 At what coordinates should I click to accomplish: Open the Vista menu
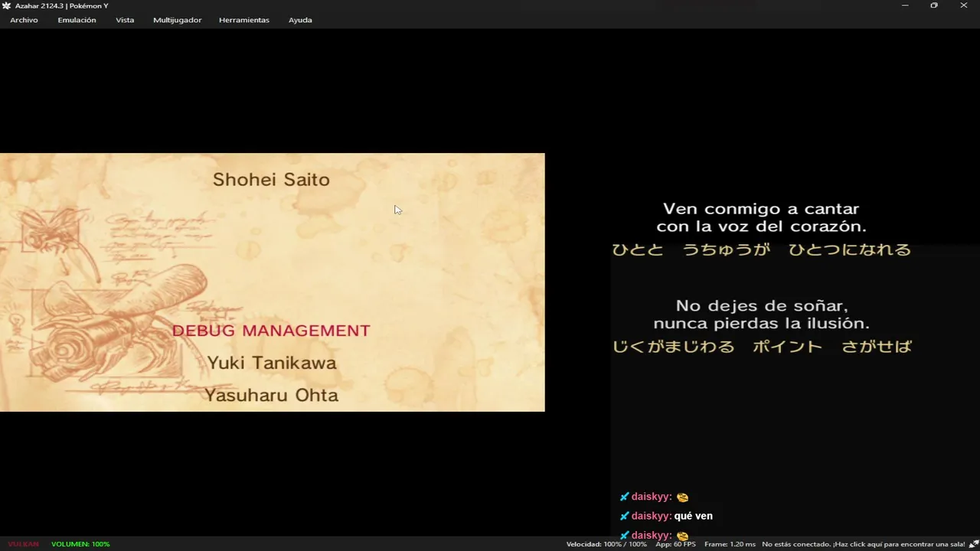(125, 20)
